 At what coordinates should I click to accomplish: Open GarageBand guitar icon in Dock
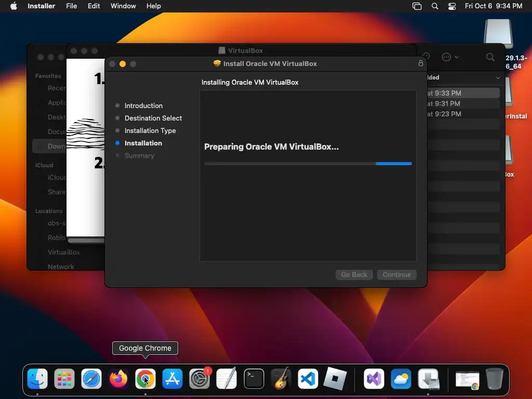point(281,379)
